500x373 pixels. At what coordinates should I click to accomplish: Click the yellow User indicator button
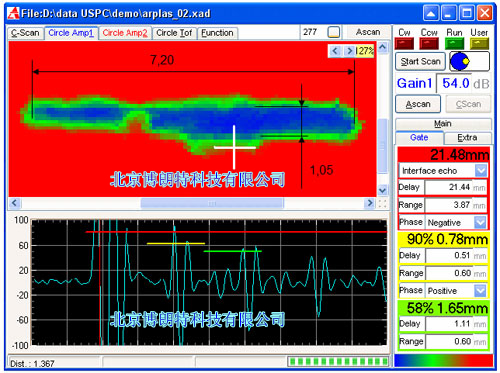(479, 44)
